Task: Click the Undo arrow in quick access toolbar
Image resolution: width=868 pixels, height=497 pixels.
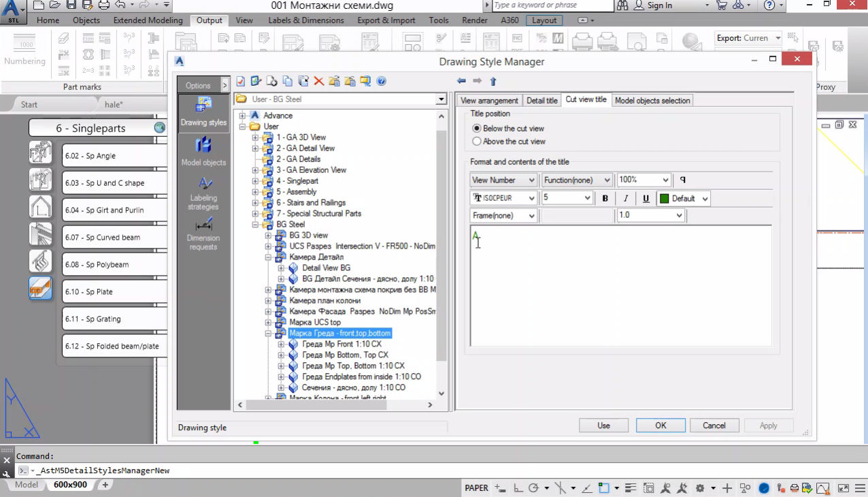Action: click(x=120, y=5)
